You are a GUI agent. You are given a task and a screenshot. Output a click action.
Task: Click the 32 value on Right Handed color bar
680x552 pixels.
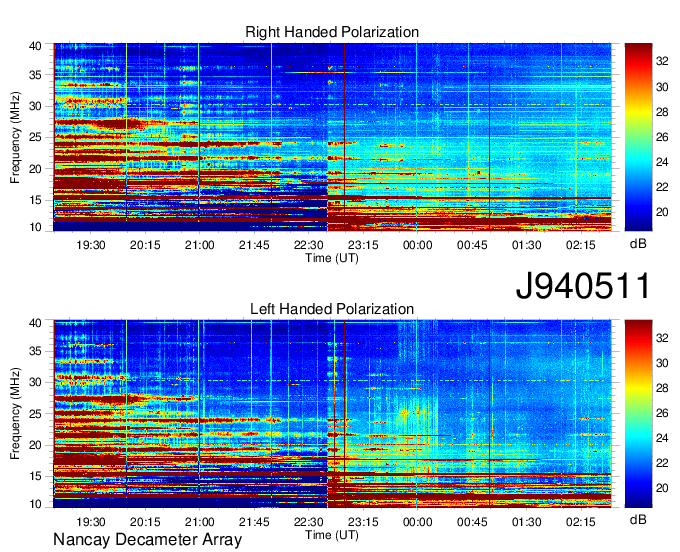[x=662, y=61]
